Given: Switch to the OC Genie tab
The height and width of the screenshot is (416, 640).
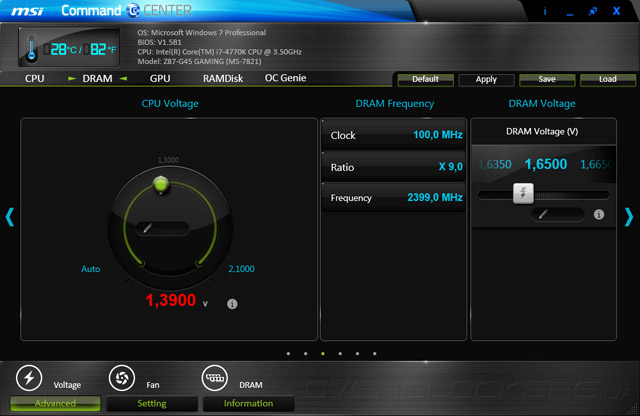Looking at the screenshot, I should [x=285, y=78].
